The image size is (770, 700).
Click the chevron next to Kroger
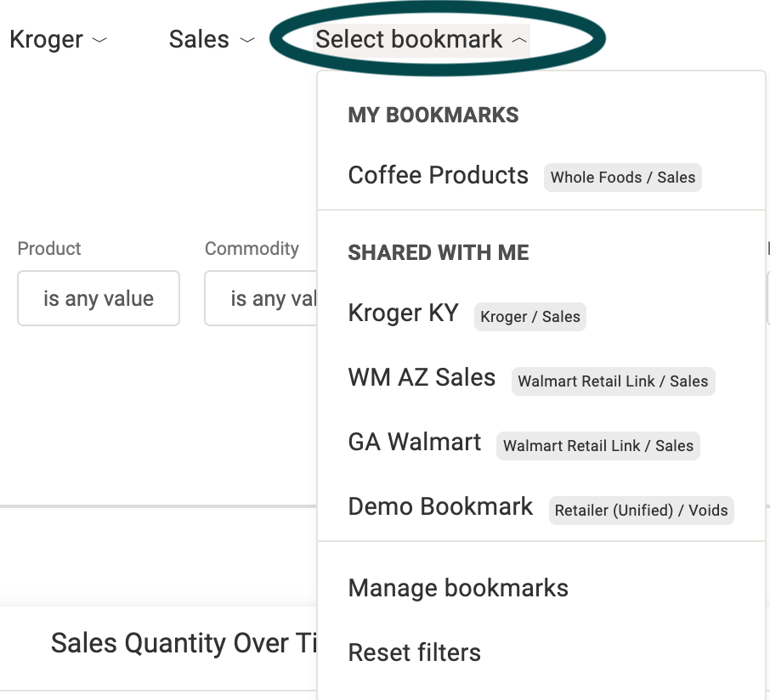tap(99, 40)
